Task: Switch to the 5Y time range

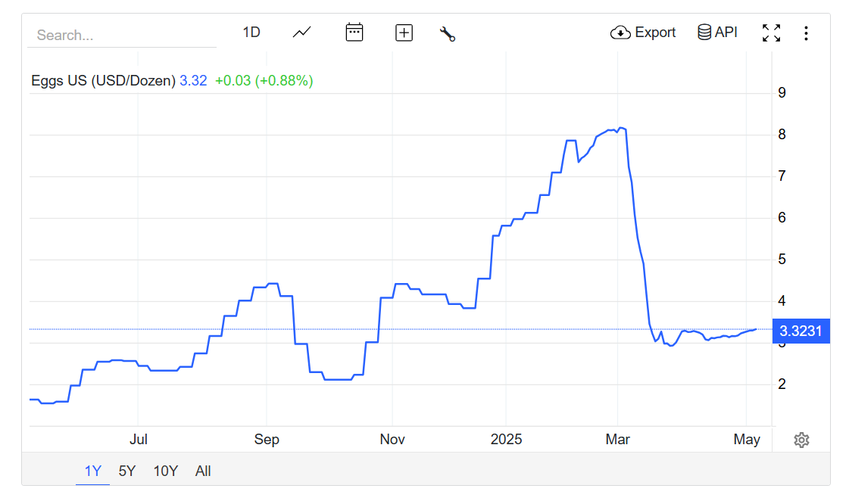Action: click(x=126, y=471)
